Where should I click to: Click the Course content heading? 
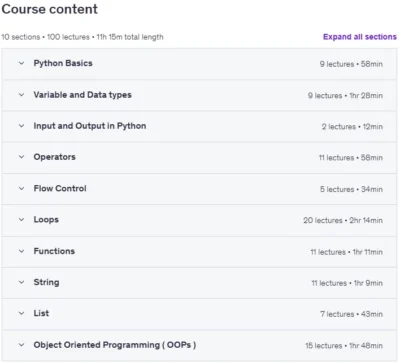[x=50, y=9]
